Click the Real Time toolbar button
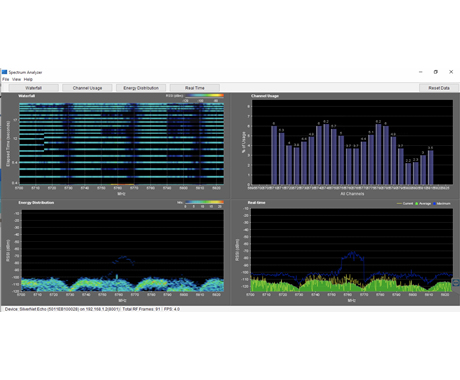 click(x=195, y=88)
